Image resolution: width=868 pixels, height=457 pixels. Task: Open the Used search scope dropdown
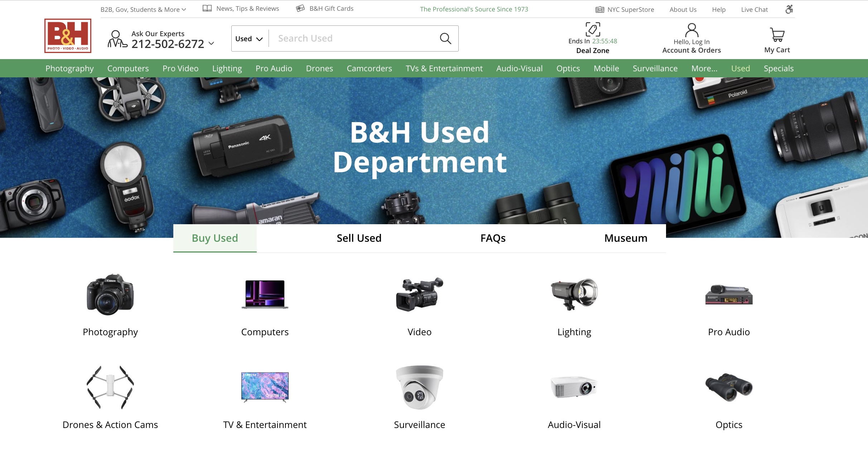[x=249, y=39]
